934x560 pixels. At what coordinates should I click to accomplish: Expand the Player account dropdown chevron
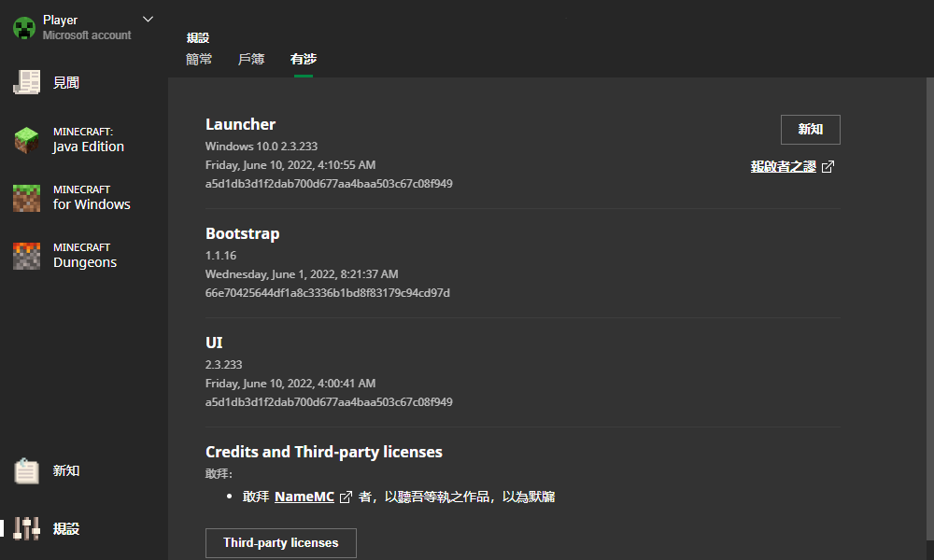point(148,19)
